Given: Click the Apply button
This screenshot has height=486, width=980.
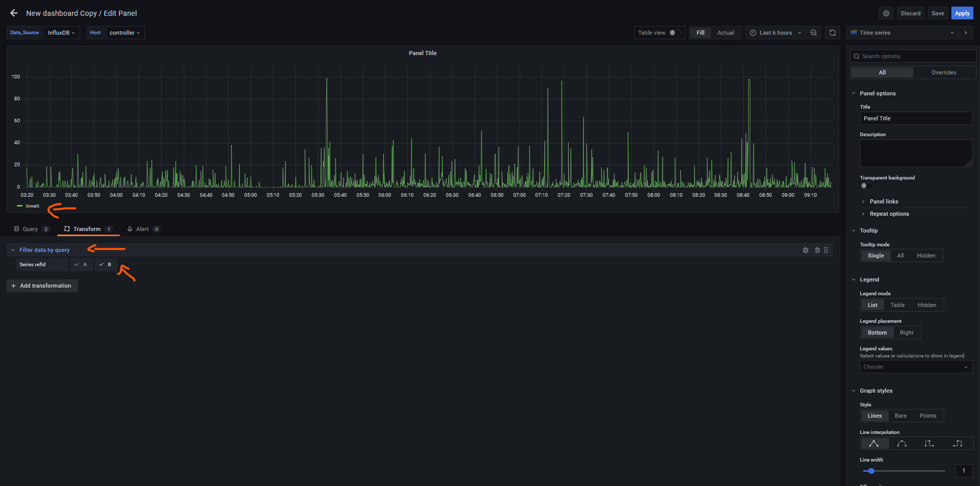Looking at the screenshot, I should point(962,13).
